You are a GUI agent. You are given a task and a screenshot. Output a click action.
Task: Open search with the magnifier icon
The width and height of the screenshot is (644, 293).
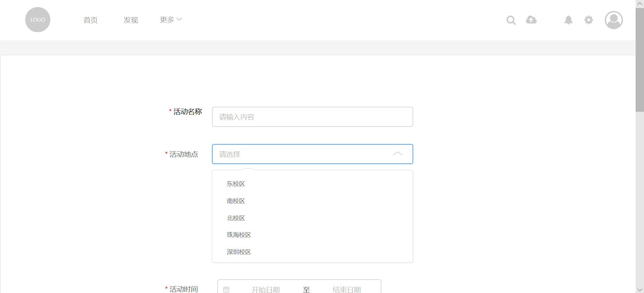click(x=511, y=20)
